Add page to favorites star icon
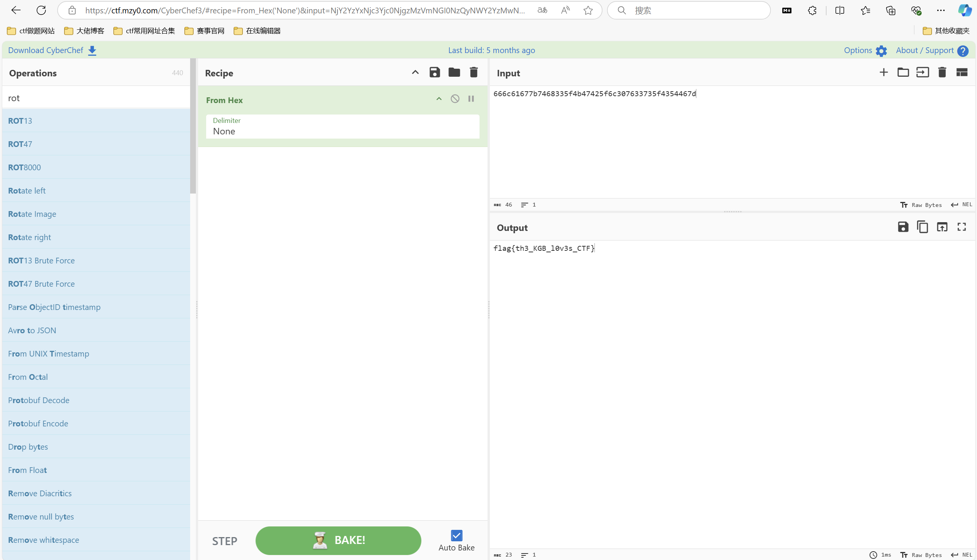 [x=588, y=10]
